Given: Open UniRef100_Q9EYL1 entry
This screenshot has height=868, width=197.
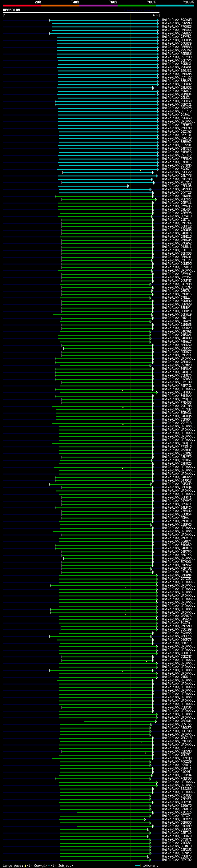Looking at the screenshot, I should pyautogui.click(x=176, y=203).
